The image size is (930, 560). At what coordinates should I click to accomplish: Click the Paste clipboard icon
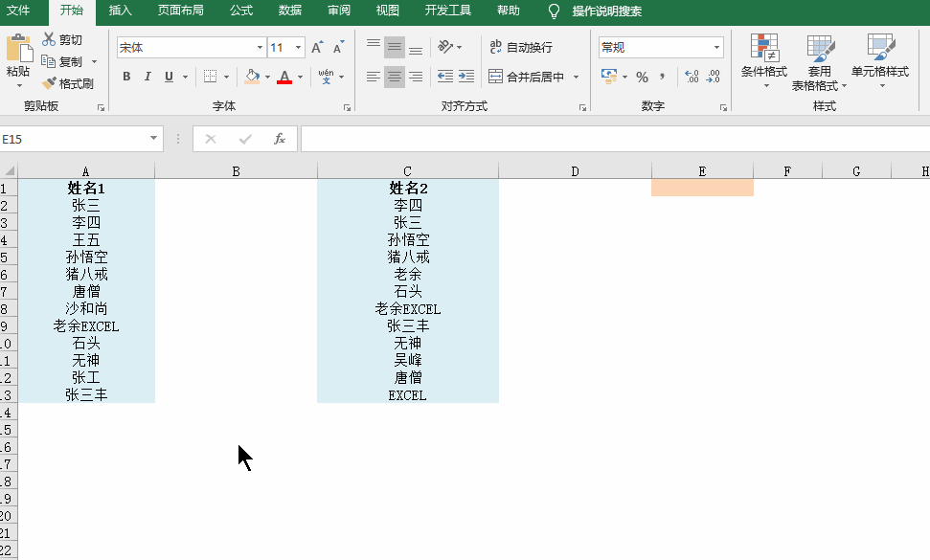[19, 49]
